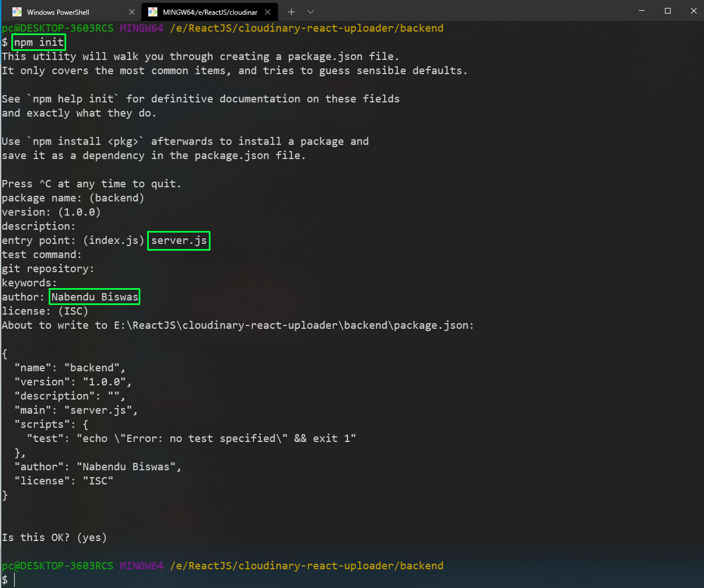
Task: Click the 'version: (1.0.0)' line
Action: (x=51, y=212)
